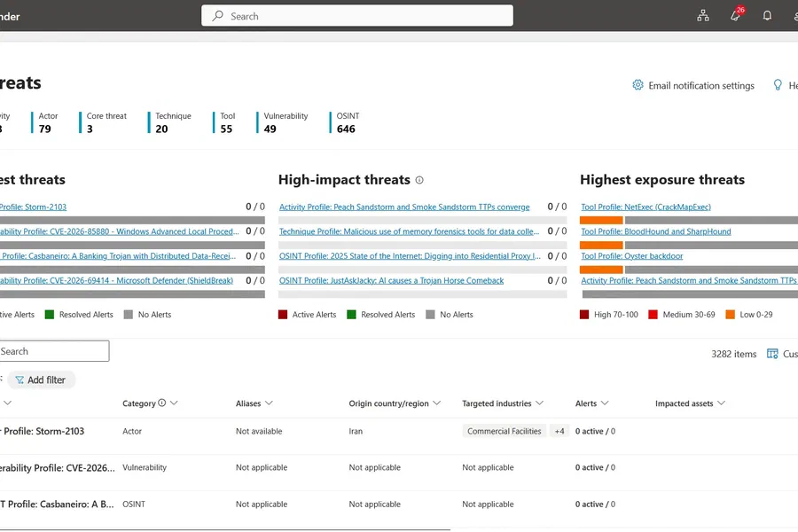Filter by Technique count 20
The height and width of the screenshot is (532, 798).
170,122
